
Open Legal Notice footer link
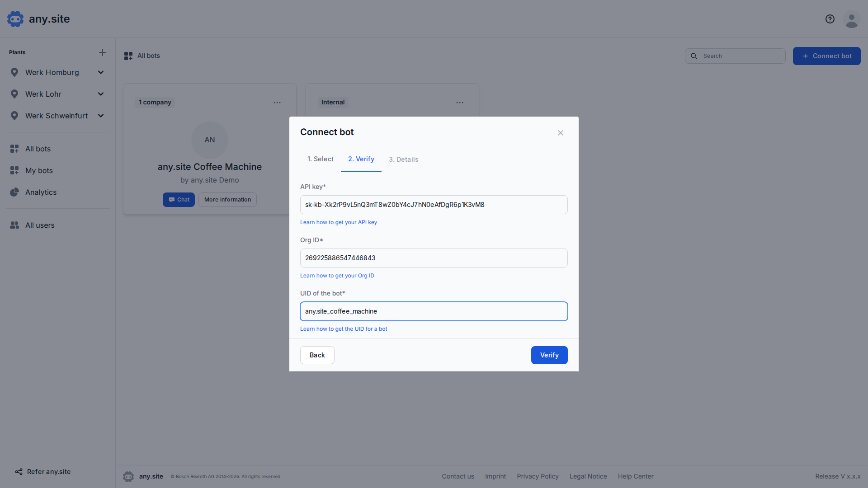click(588, 476)
